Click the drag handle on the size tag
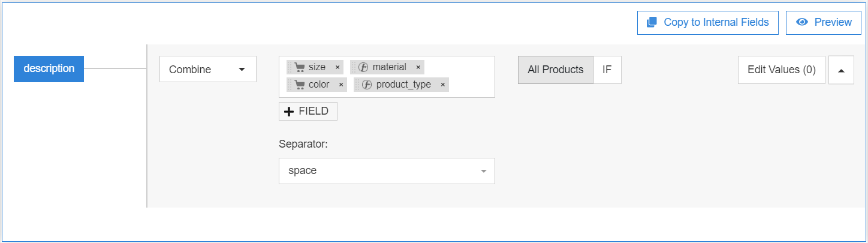868x243 pixels. (290, 67)
